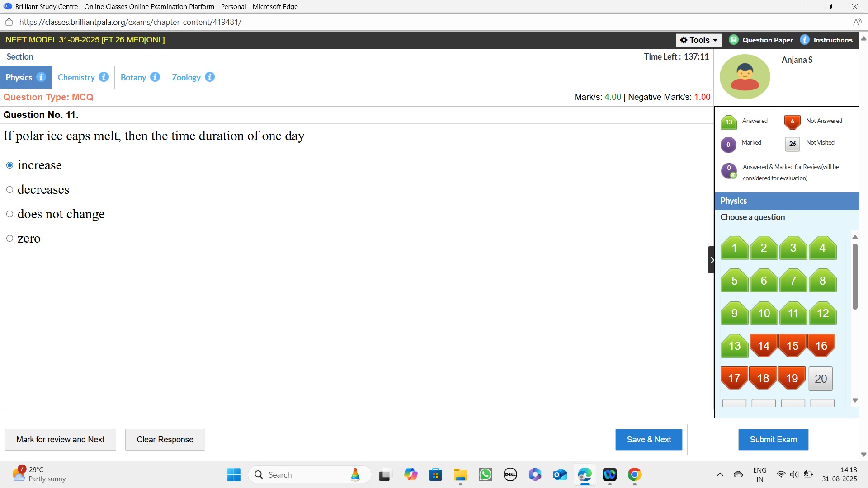Switch to the Zoology section tab
The width and height of the screenshot is (868, 488).
click(x=186, y=77)
